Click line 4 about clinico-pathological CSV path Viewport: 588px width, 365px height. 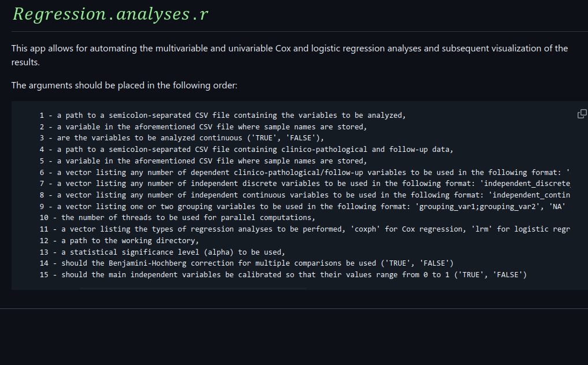[x=247, y=150]
